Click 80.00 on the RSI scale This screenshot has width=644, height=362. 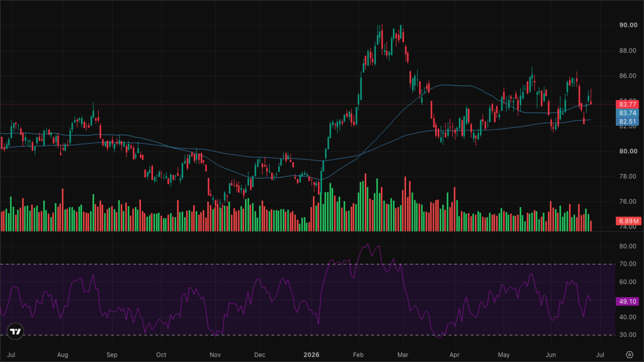point(628,246)
